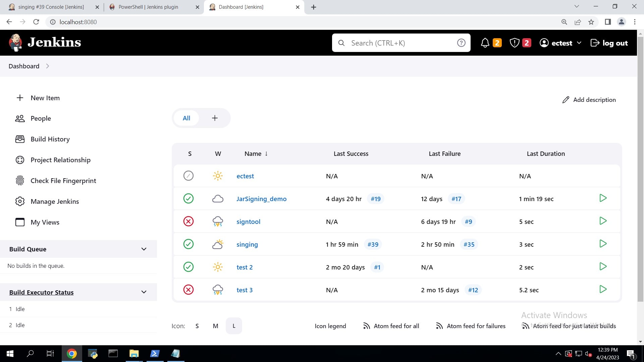Open the ectest user dropdown menu
Image resolution: width=644 pixels, height=362 pixels.
coord(579,43)
